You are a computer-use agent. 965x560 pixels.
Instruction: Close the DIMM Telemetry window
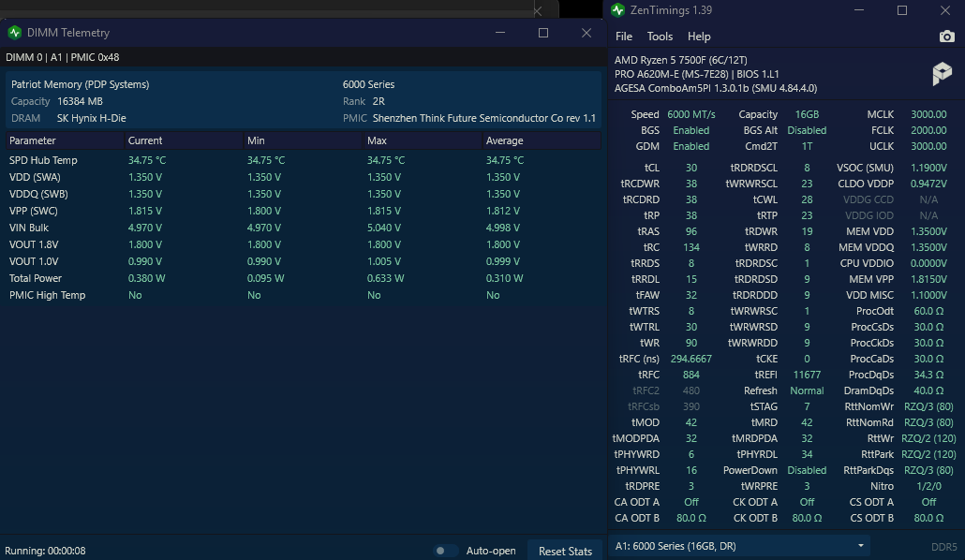(x=586, y=33)
